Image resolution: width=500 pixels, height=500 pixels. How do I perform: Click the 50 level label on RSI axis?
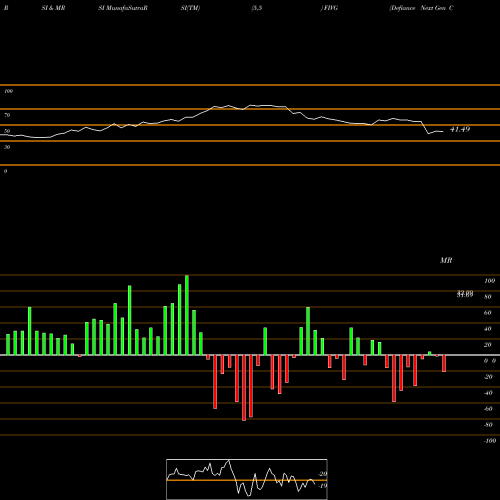(x=7, y=131)
